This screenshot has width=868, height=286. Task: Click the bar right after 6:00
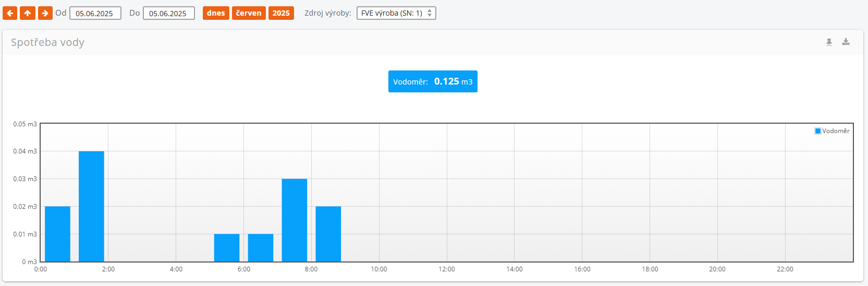coord(261,248)
